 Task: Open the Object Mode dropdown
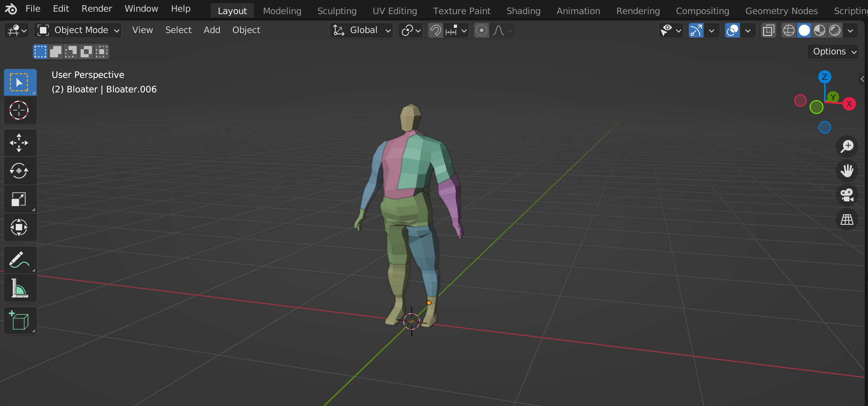tap(78, 30)
